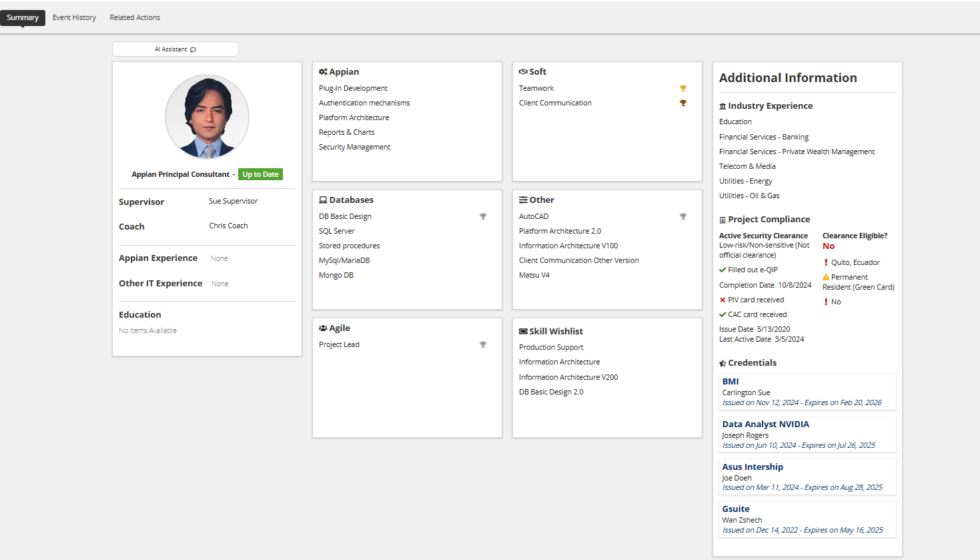Click the building icon beside Industry Experience
This screenshot has height=560, width=980.
[x=722, y=106]
